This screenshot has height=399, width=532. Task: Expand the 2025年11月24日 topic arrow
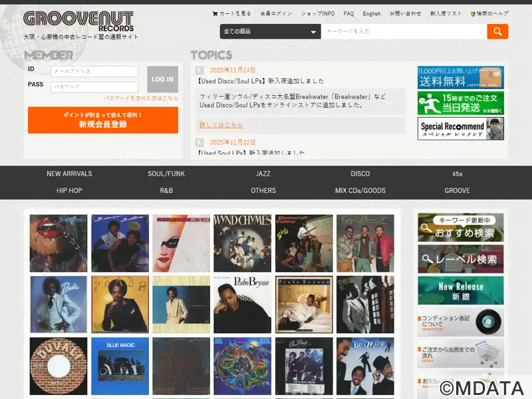pyautogui.click(x=199, y=70)
